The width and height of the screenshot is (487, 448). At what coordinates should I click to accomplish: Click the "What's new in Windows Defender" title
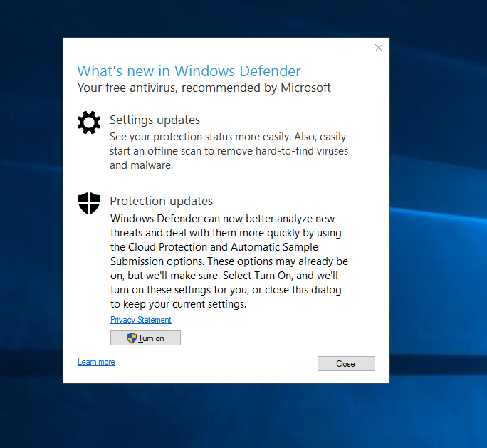[189, 71]
